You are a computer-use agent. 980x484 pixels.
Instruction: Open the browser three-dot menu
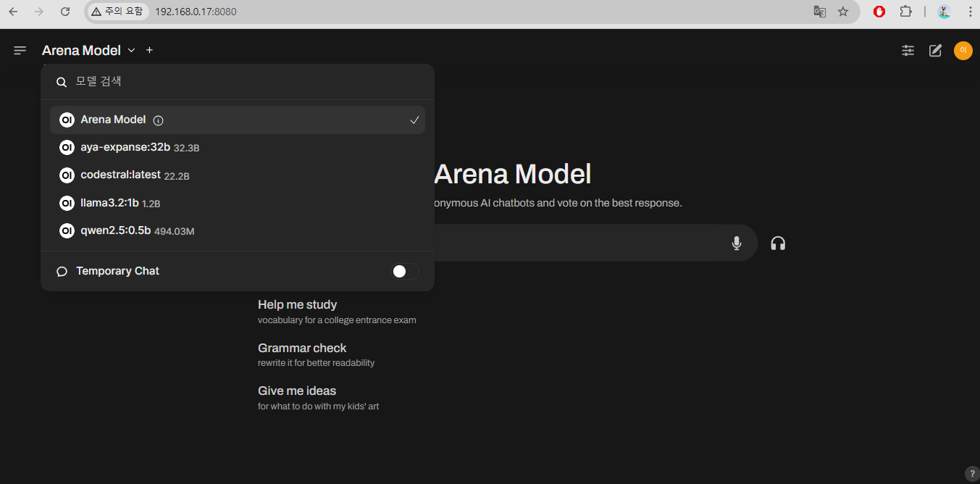click(970, 12)
